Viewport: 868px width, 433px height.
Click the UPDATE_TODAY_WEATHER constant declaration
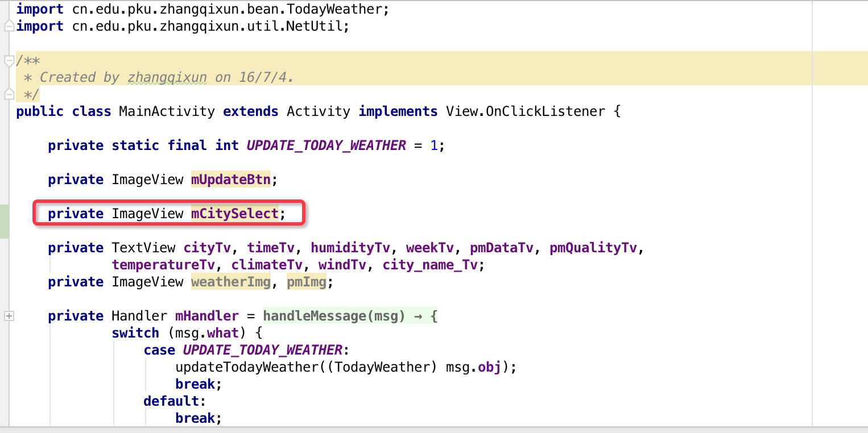(x=326, y=145)
